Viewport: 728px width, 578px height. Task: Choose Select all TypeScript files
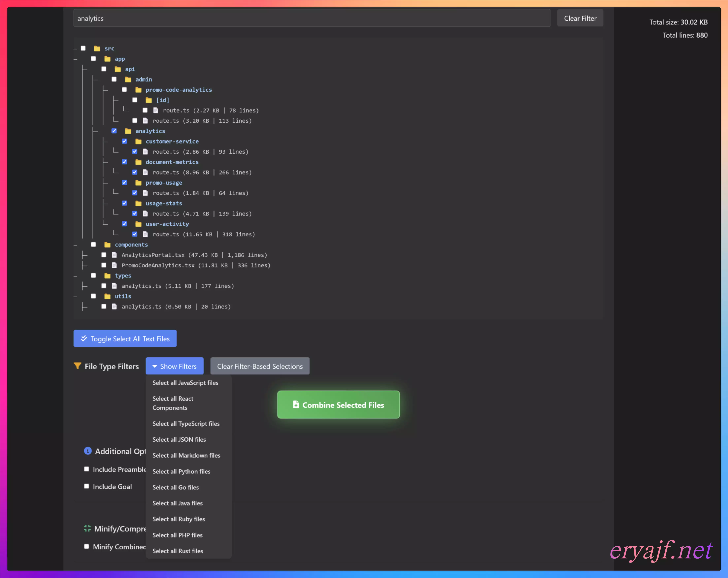[186, 424]
